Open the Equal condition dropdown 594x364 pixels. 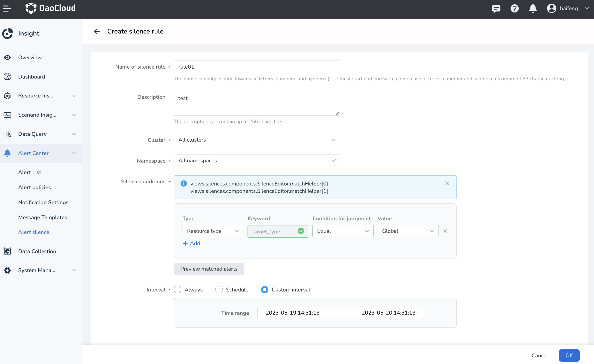click(x=343, y=231)
